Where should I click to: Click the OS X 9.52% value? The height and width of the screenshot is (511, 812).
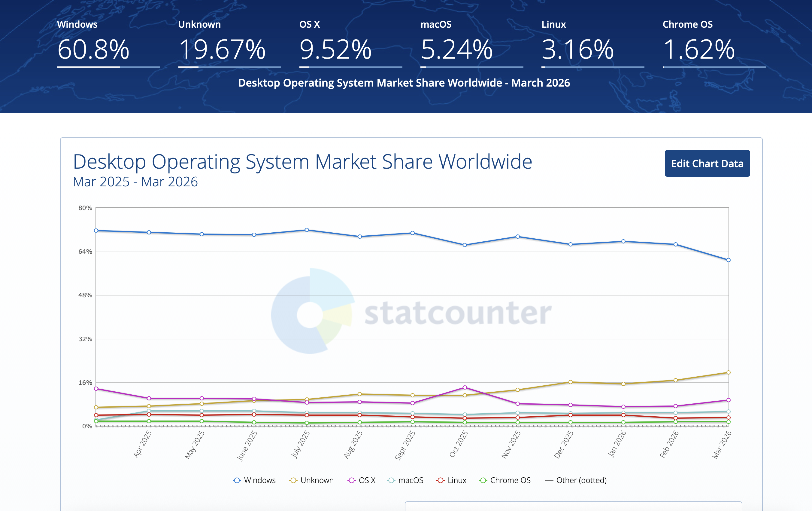[x=335, y=50]
